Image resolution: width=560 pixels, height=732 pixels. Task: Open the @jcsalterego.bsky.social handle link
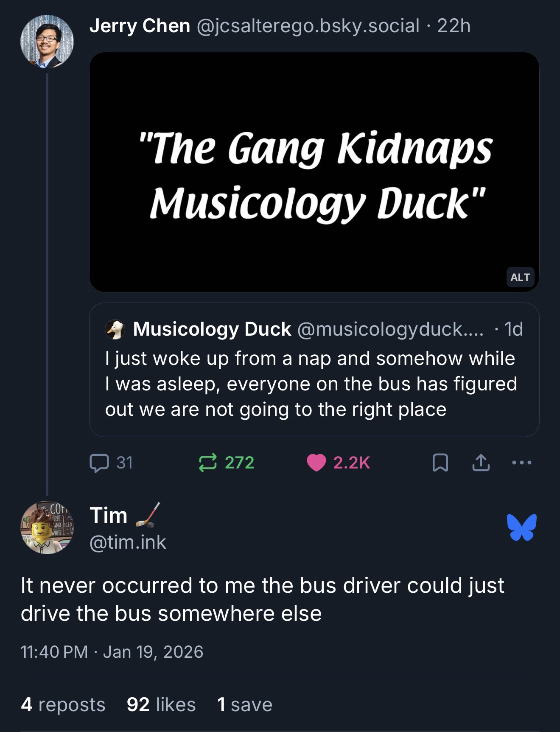click(308, 26)
